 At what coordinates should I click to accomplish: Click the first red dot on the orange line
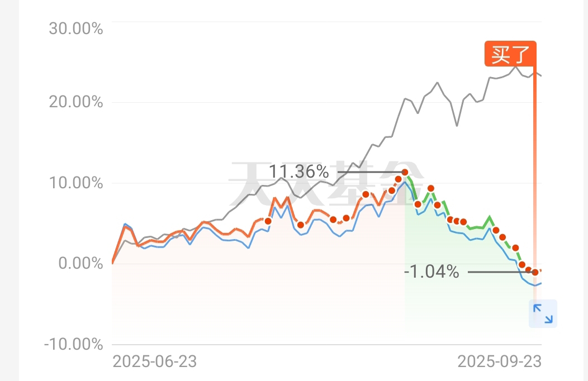268,221
